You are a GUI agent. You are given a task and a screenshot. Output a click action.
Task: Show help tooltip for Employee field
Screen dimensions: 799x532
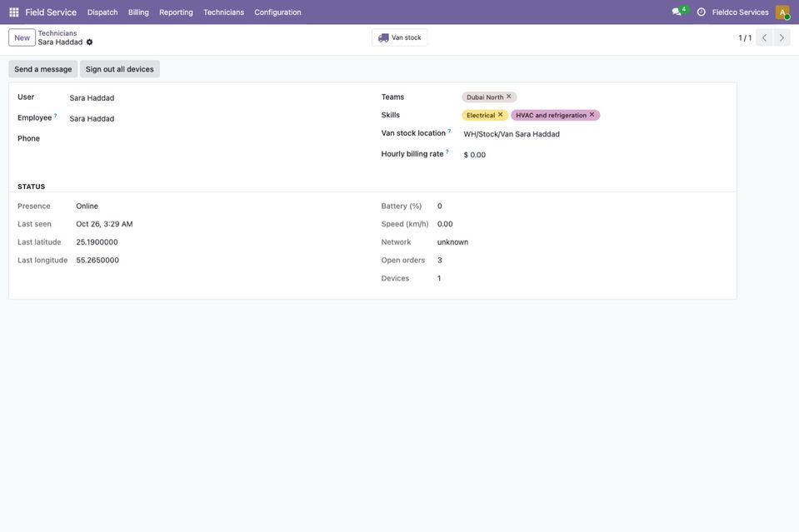(x=56, y=116)
